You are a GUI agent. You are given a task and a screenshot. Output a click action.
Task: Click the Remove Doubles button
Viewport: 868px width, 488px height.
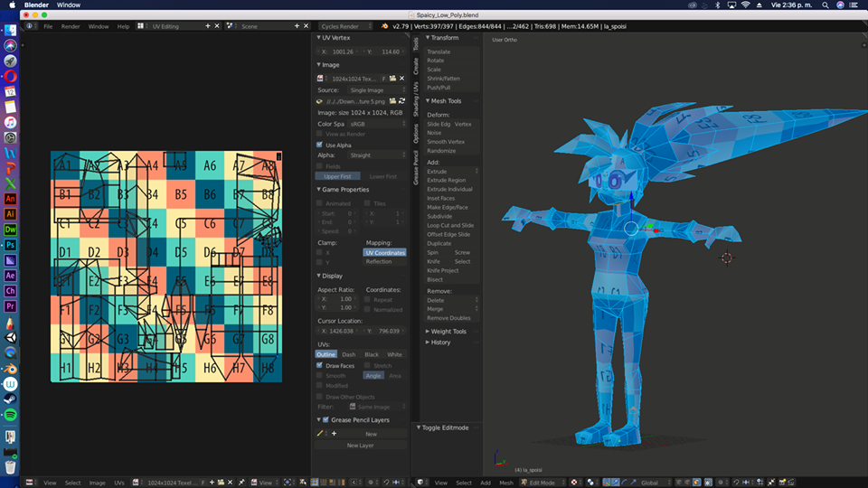pos(448,318)
